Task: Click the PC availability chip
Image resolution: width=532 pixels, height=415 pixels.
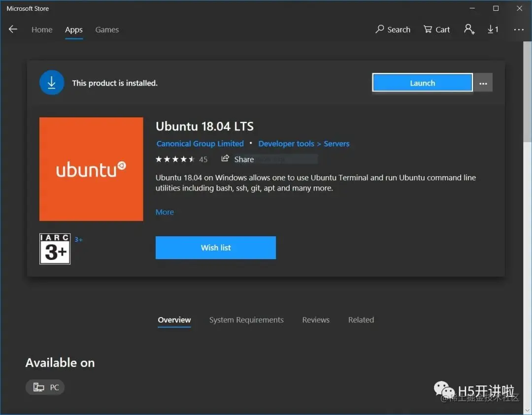Action: point(45,387)
